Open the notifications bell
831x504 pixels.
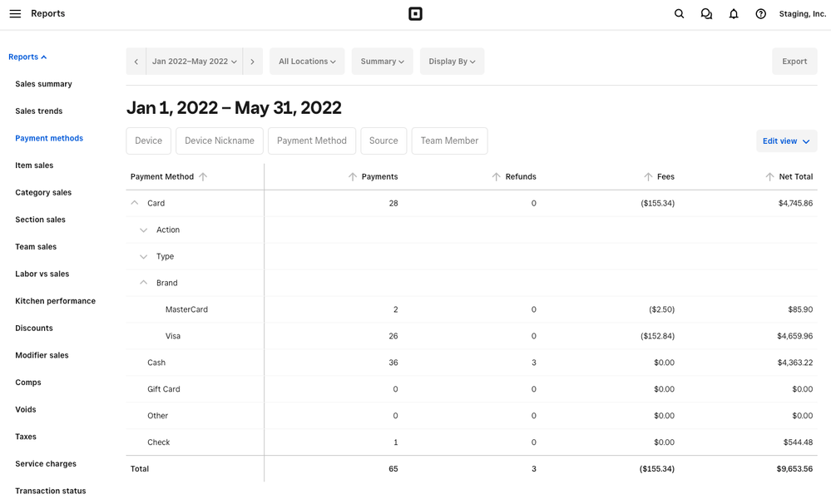(734, 13)
